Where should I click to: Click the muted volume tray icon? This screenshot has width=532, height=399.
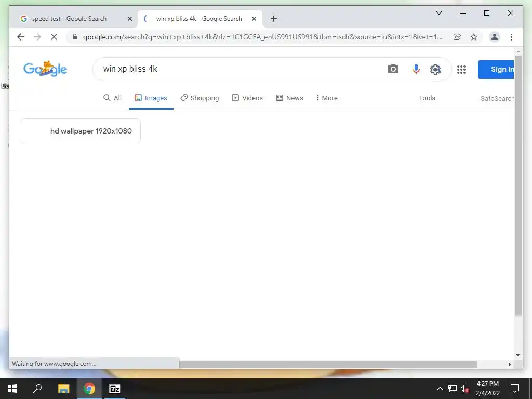[464, 389]
